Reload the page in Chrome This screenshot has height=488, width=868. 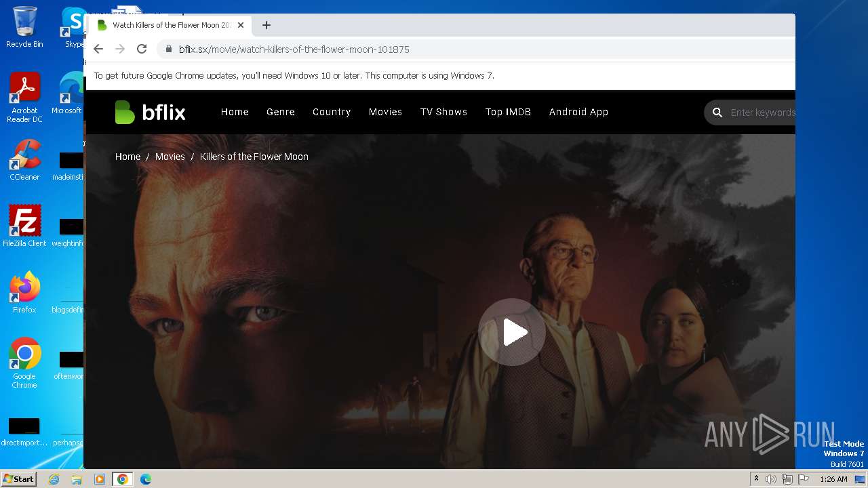[142, 49]
